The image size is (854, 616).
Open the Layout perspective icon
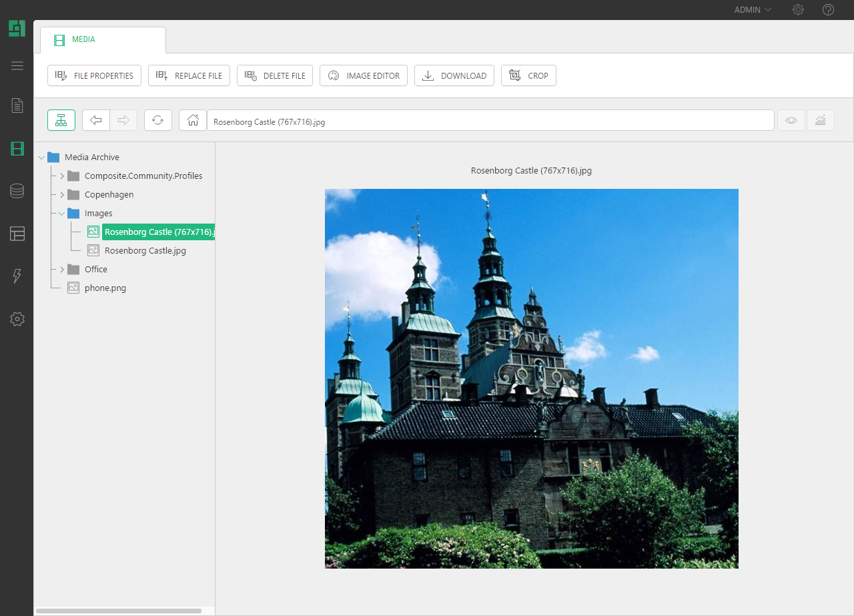point(17,234)
